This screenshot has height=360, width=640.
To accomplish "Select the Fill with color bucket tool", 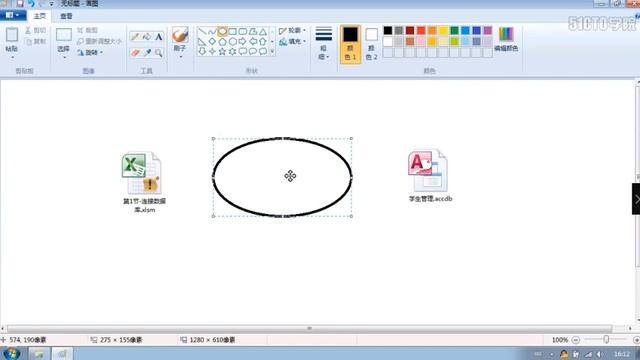I will tap(147, 37).
